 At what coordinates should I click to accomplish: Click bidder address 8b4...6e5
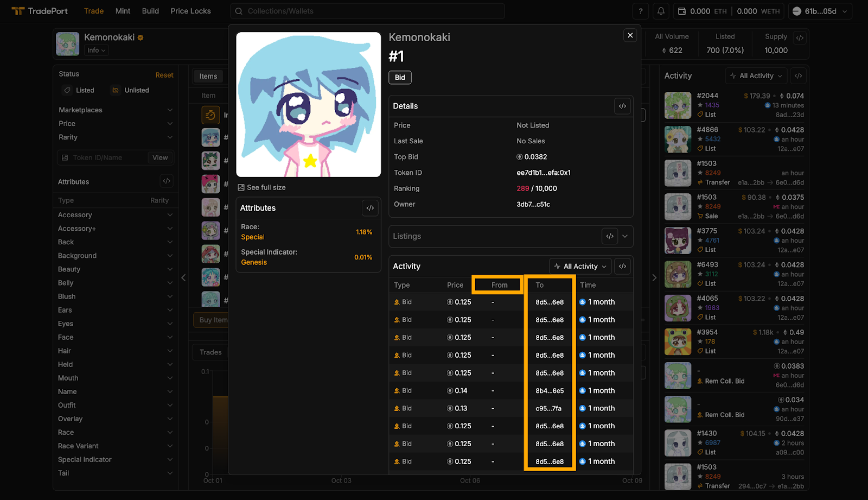coord(550,390)
